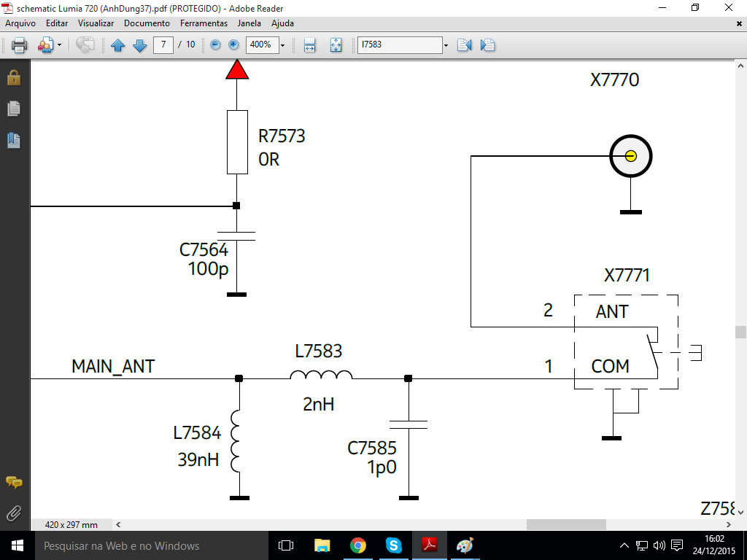
Task: Open the search field dropdown arrow
Action: [x=446, y=45]
